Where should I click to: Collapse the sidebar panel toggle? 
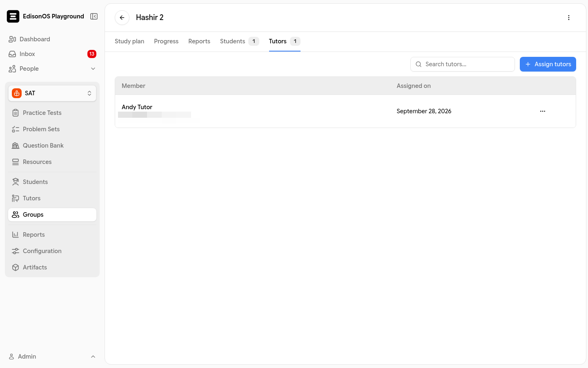coord(94,16)
